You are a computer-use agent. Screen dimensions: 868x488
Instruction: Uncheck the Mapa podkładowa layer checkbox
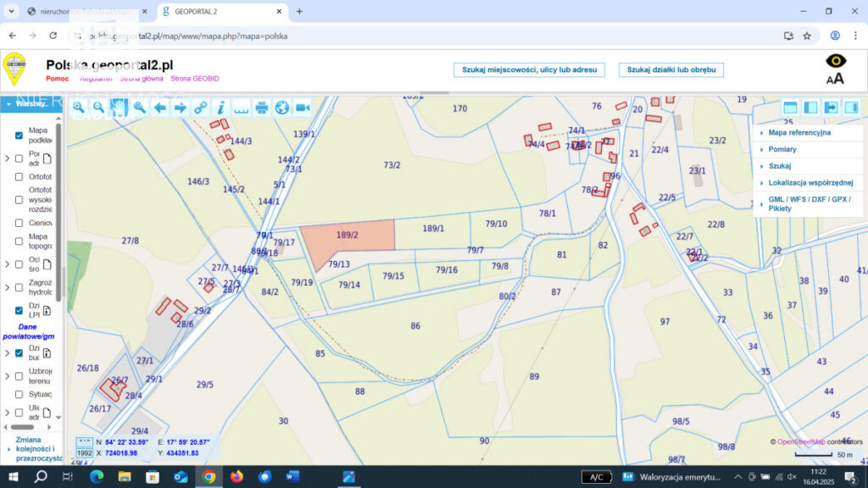click(19, 136)
